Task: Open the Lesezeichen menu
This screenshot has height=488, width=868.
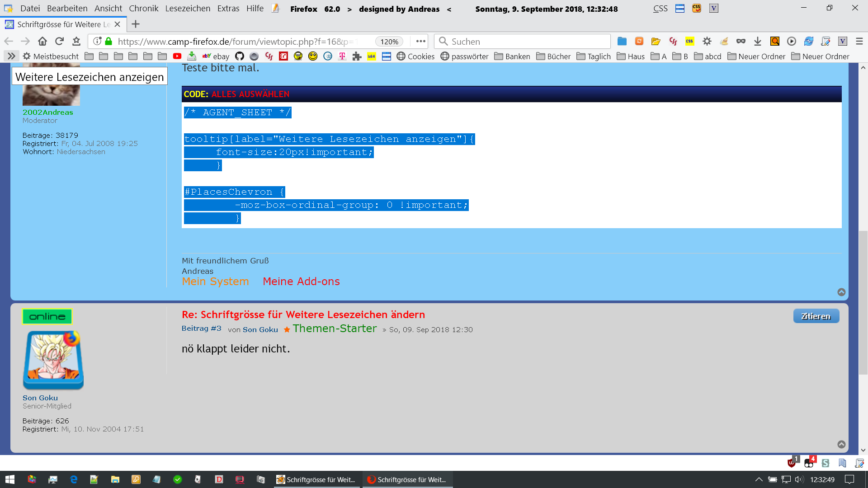Action: [188, 9]
